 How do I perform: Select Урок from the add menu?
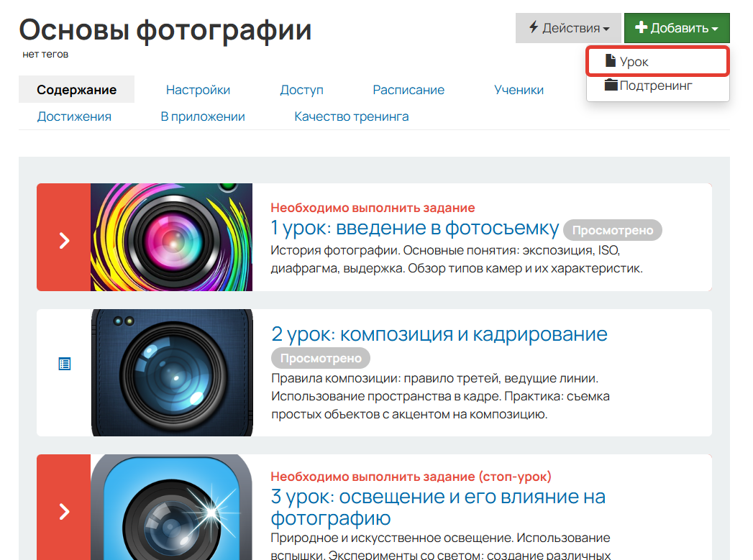657,61
